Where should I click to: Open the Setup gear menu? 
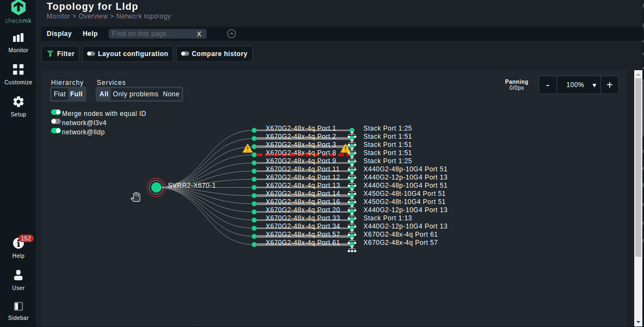pos(18,102)
